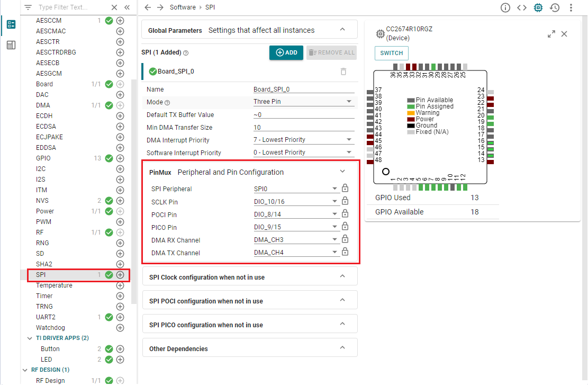Screen dimensions: 588x385
Task: Show generated code files view
Action: pos(522,7)
